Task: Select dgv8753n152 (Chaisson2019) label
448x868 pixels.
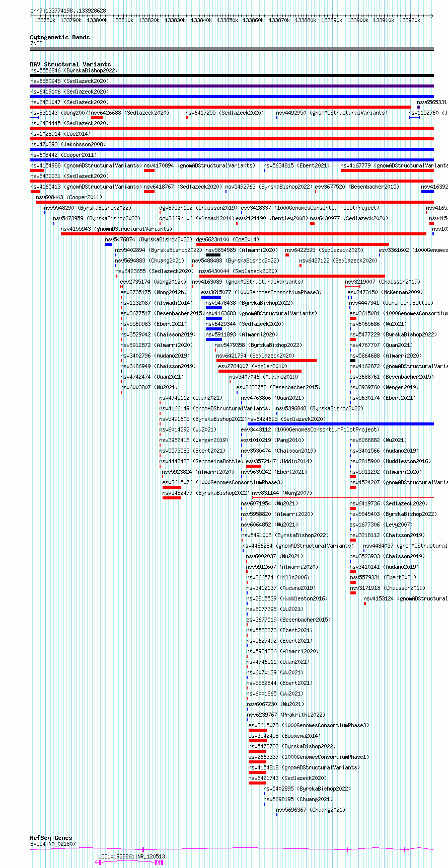Action: pyautogui.click(x=198, y=208)
